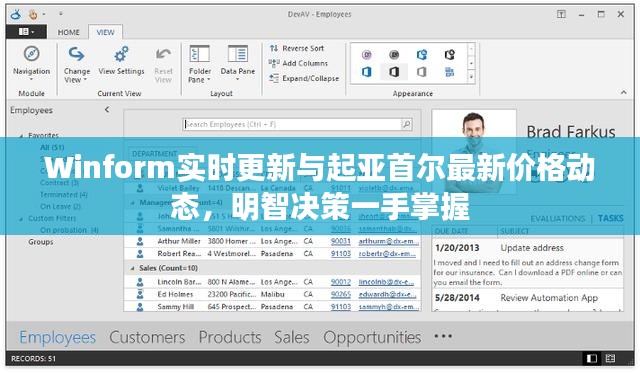The width and height of the screenshot is (640, 373).
Task: Switch to the HOME ribbon tab
Action: click(68, 32)
